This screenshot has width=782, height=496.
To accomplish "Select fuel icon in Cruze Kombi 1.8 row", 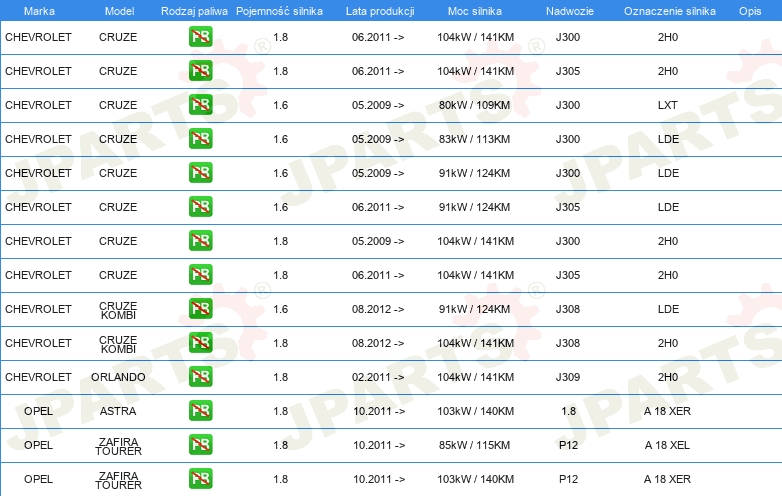I will (x=201, y=343).
